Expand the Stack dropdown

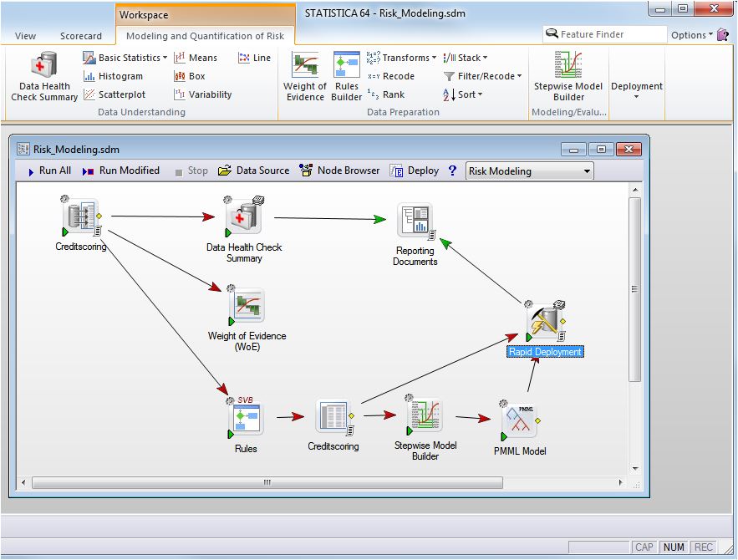[x=465, y=58]
